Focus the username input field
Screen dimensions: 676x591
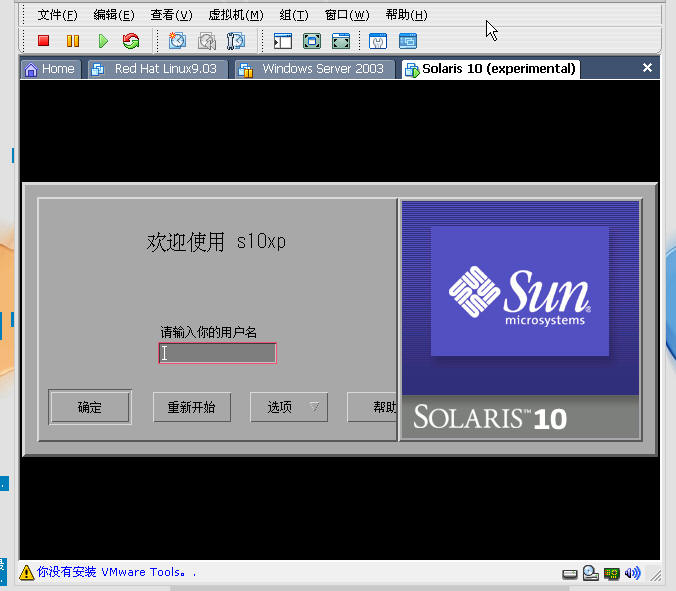click(218, 353)
